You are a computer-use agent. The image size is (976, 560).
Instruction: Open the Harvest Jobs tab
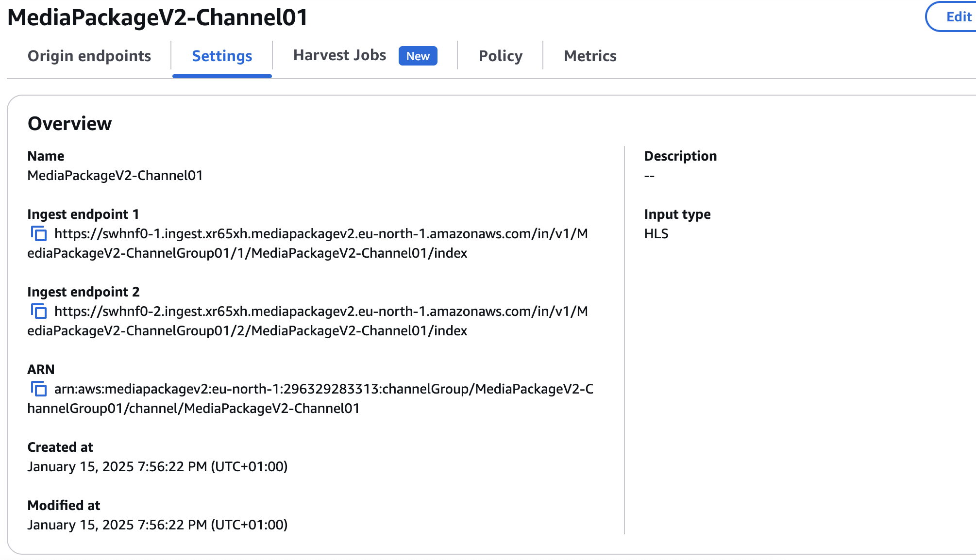point(339,55)
